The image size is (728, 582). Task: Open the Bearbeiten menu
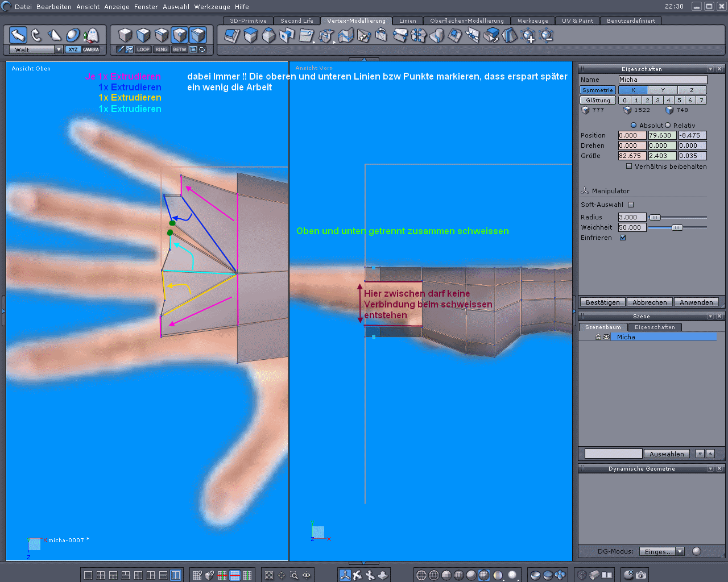(54, 7)
